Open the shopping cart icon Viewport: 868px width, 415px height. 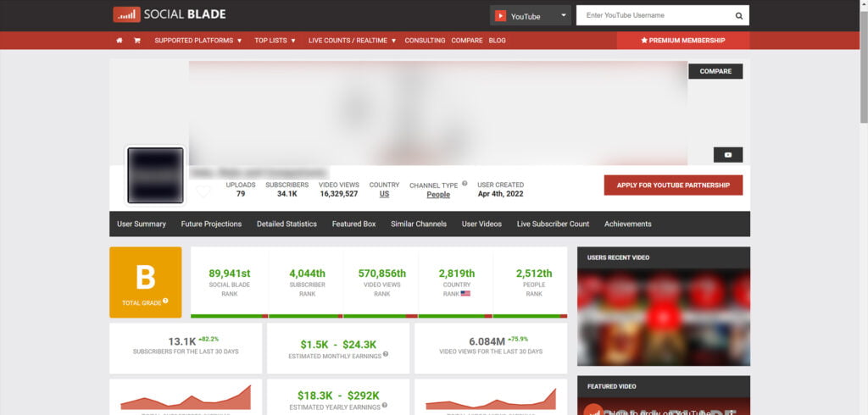136,40
